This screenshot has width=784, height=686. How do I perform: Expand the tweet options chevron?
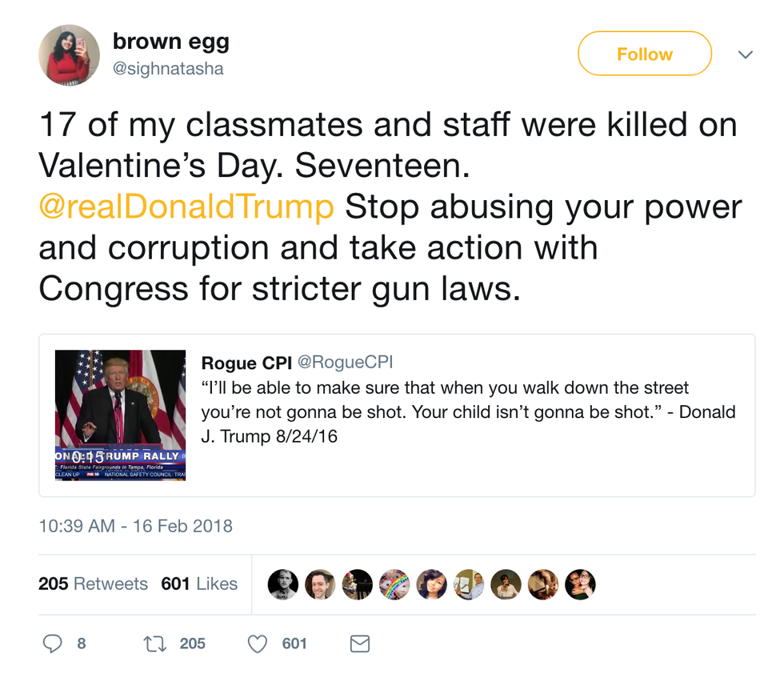pyautogui.click(x=745, y=54)
